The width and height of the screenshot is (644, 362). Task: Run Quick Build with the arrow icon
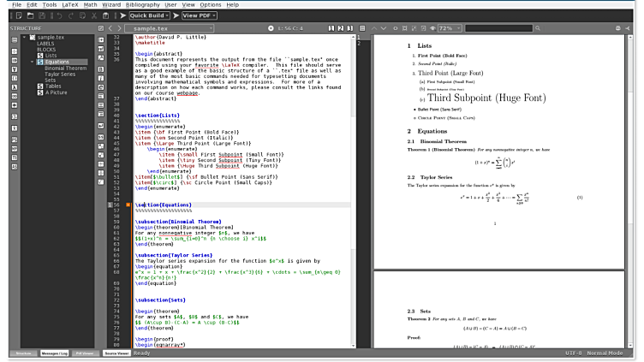121,15
